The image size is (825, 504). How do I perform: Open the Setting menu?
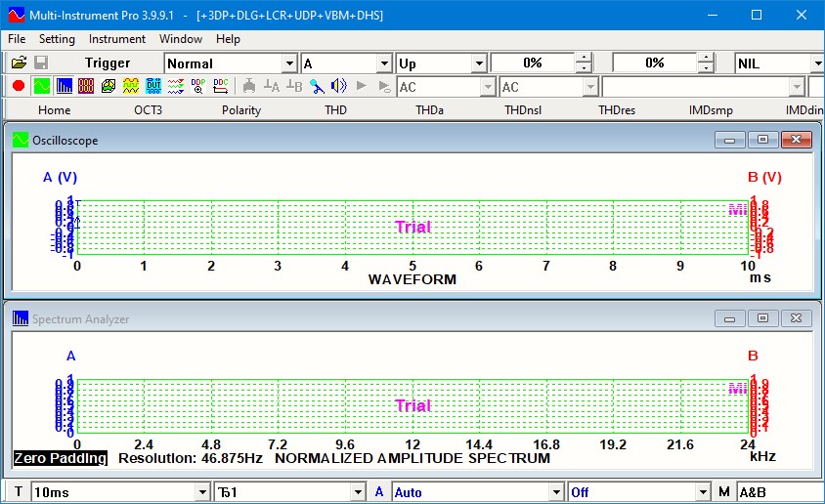click(x=57, y=39)
